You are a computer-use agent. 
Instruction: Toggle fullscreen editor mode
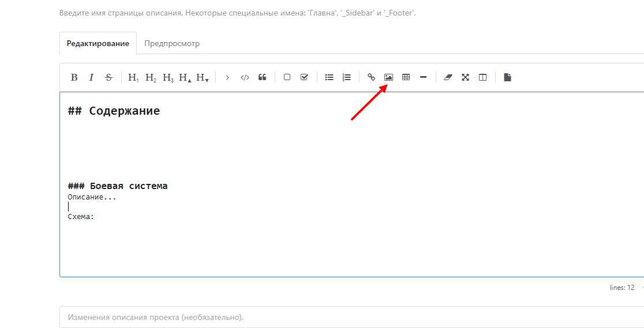tap(465, 77)
